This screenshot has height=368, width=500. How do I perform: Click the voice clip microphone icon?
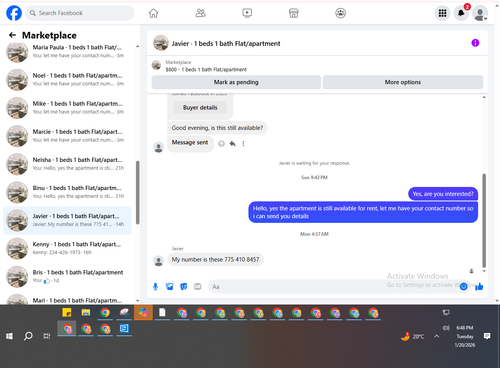[x=155, y=287]
